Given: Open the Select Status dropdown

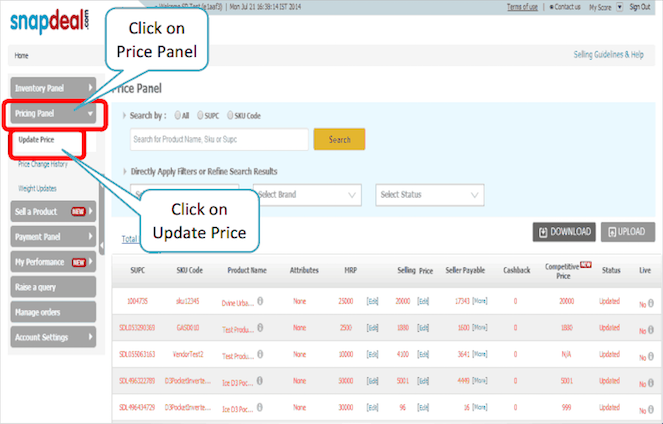Looking at the screenshot, I should click(x=430, y=194).
